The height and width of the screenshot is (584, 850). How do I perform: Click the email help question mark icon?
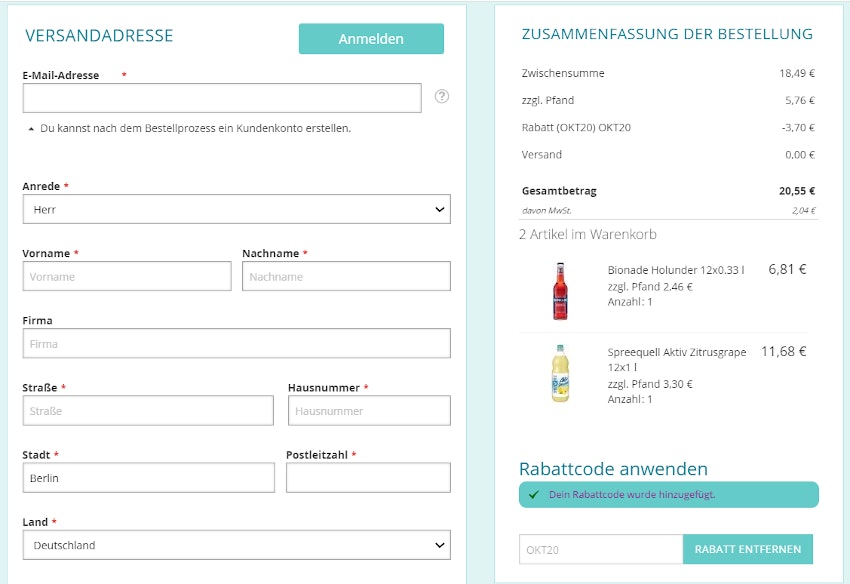coord(442,97)
